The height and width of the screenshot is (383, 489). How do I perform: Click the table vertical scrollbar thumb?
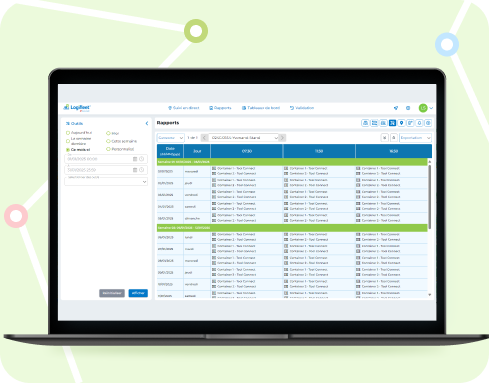tap(430, 197)
